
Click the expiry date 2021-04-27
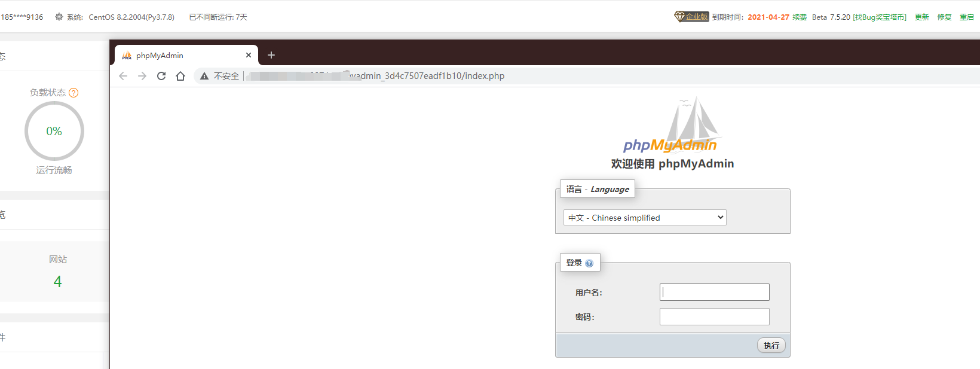click(x=768, y=17)
